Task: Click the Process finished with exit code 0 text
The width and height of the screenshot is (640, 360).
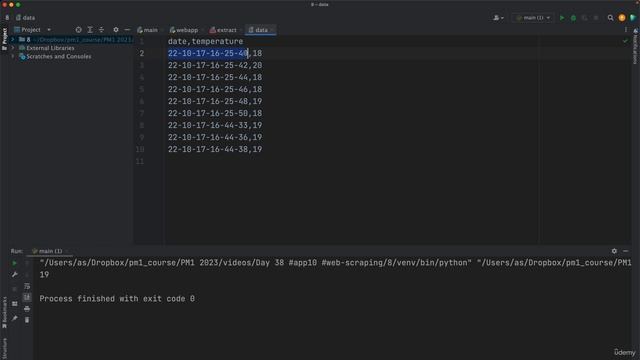Action: pos(117,299)
